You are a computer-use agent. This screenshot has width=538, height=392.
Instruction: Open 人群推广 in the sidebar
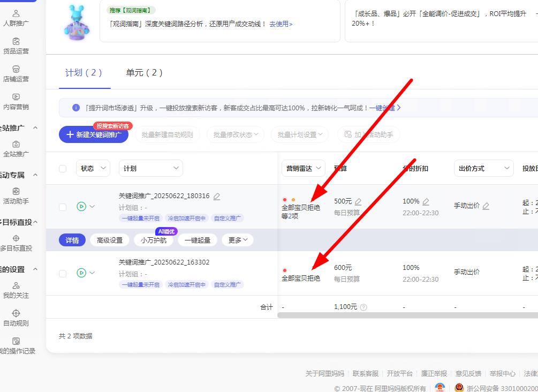[16, 19]
